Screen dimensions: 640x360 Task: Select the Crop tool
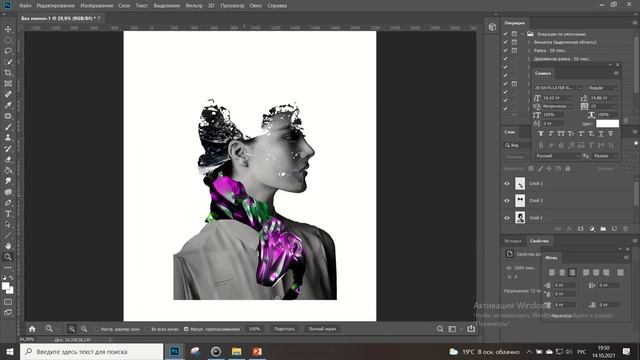tap(8, 73)
